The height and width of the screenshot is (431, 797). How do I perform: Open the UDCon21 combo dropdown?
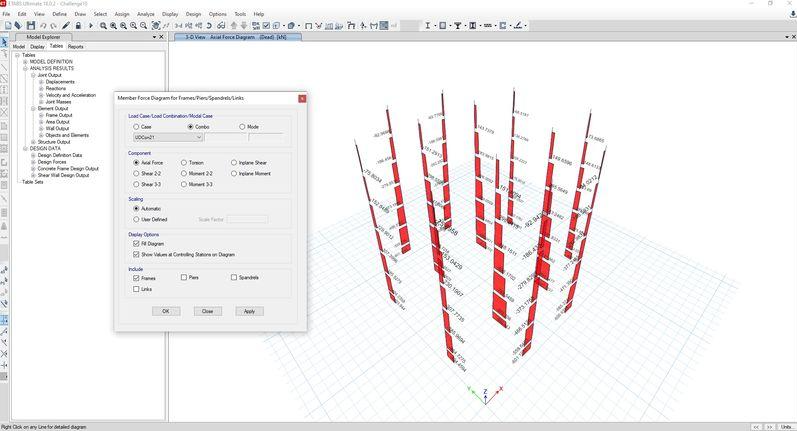[168, 137]
